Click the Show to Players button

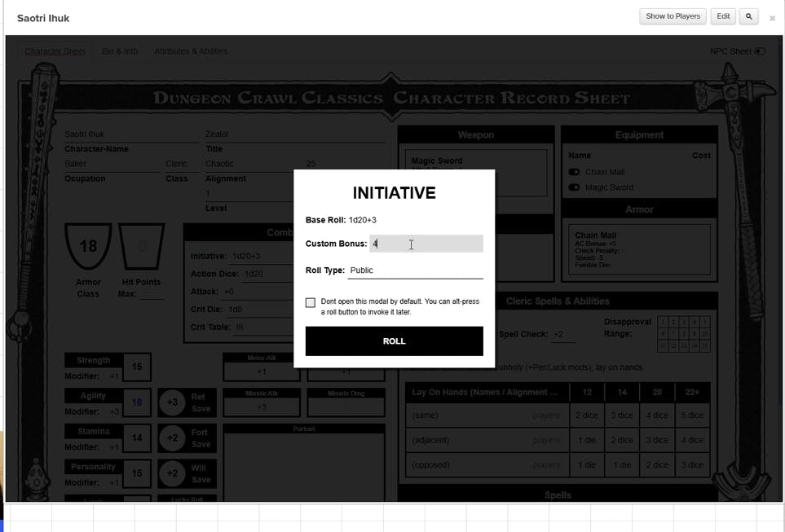pyautogui.click(x=673, y=16)
